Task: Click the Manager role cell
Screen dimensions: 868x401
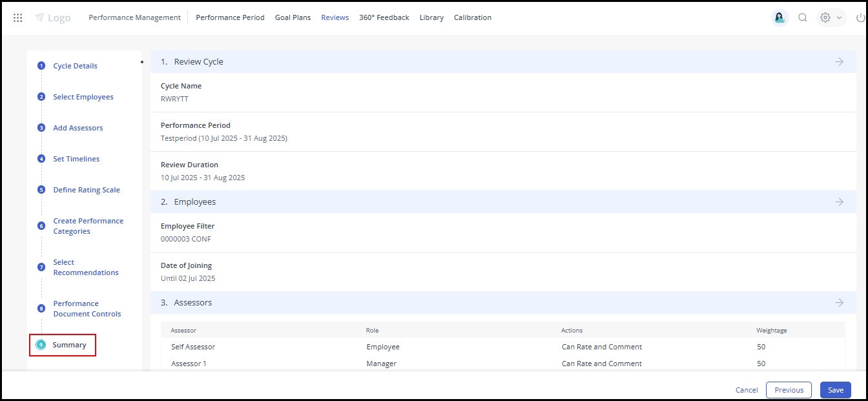Action: click(x=381, y=364)
